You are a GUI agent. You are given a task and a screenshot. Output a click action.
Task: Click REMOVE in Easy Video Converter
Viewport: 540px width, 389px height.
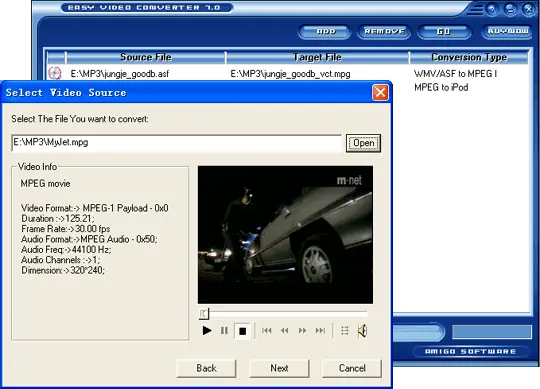click(x=384, y=32)
